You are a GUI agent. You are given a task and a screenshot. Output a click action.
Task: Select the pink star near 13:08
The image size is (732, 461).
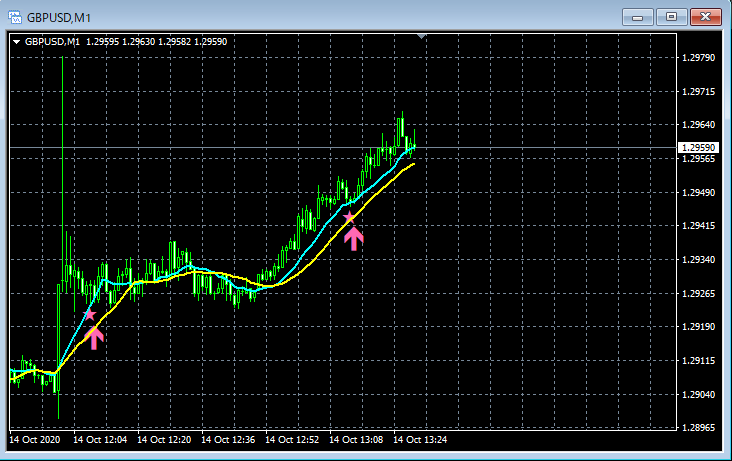(349, 217)
